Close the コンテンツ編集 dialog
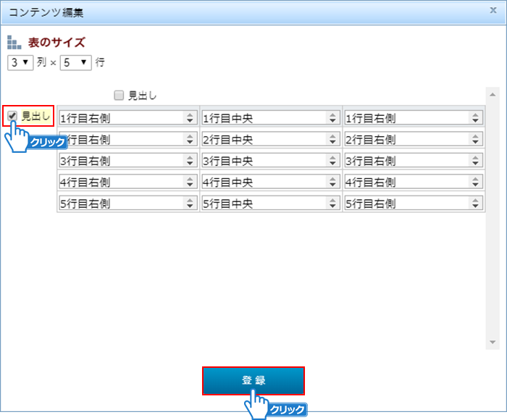The width and height of the screenshot is (507, 420). [493, 10]
